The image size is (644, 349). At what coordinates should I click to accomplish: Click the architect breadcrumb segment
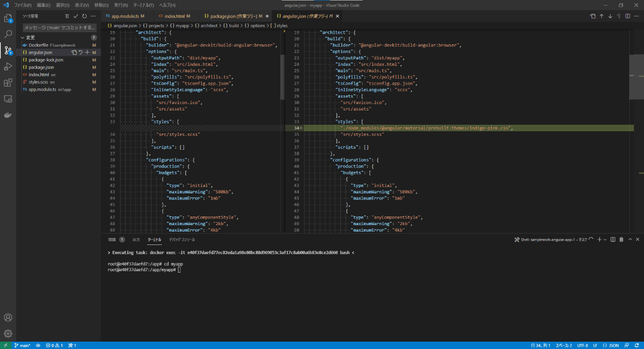(206, 26)
